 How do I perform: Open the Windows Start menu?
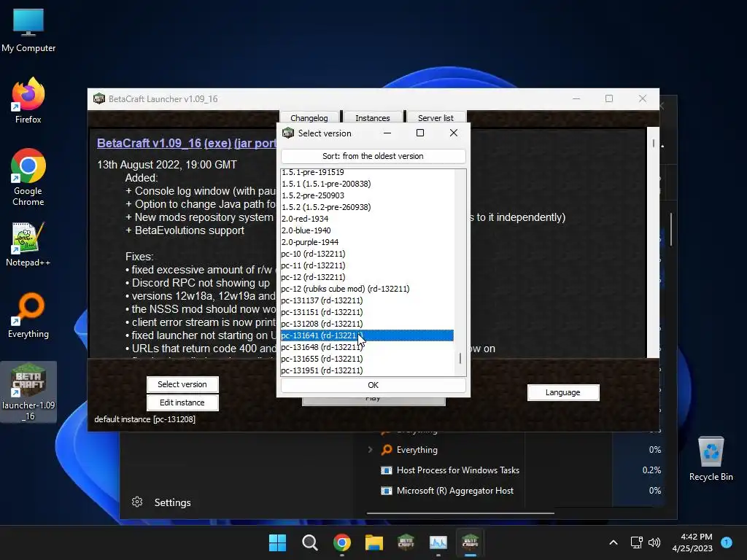[x=277, y=542]
